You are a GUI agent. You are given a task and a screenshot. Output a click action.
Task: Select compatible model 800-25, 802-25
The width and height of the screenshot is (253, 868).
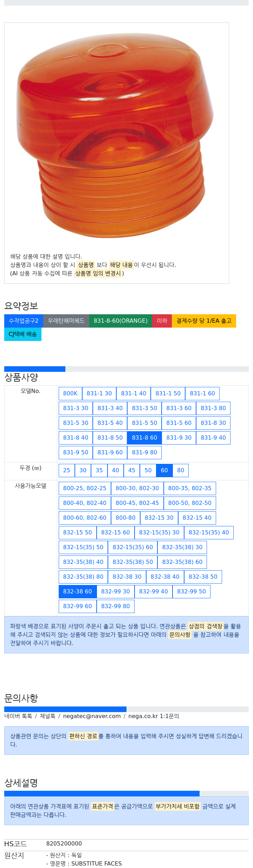click(85, 488)
